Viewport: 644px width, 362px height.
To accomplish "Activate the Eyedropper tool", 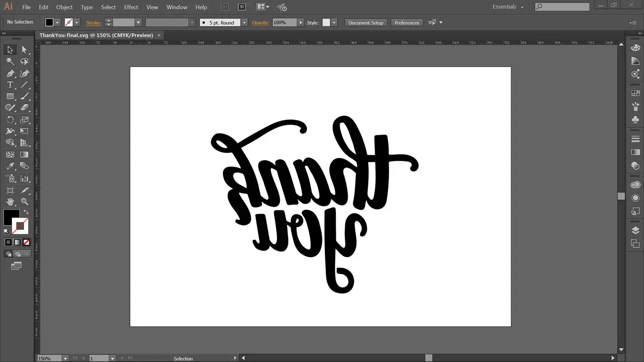I will [10, 166].
